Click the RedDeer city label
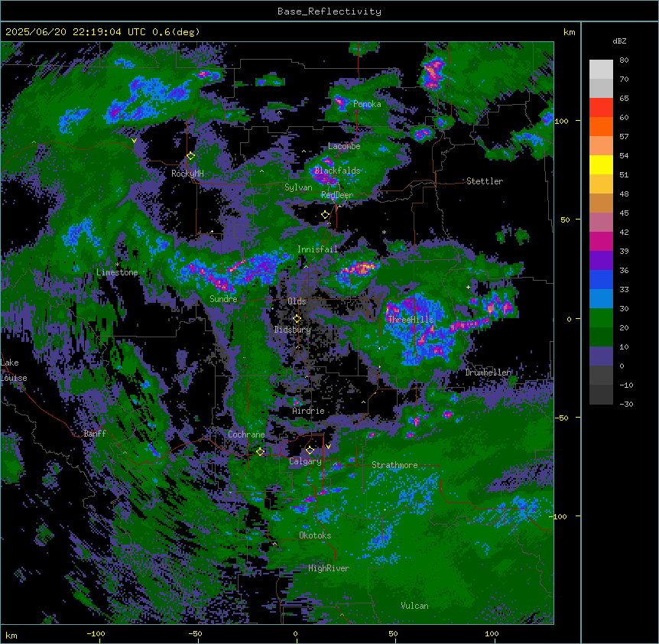Image resolution: width=659 pixels, height=644 pixels. point(337,195)
